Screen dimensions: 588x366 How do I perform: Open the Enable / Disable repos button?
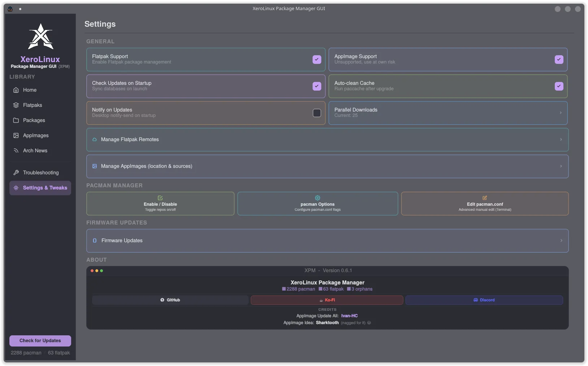[x=160, y=204]
